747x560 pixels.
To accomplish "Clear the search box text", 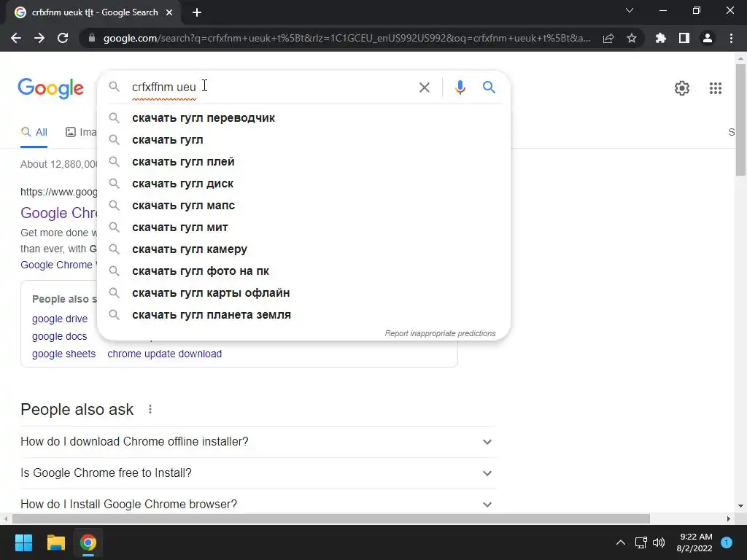I will (x=424, y=87).
